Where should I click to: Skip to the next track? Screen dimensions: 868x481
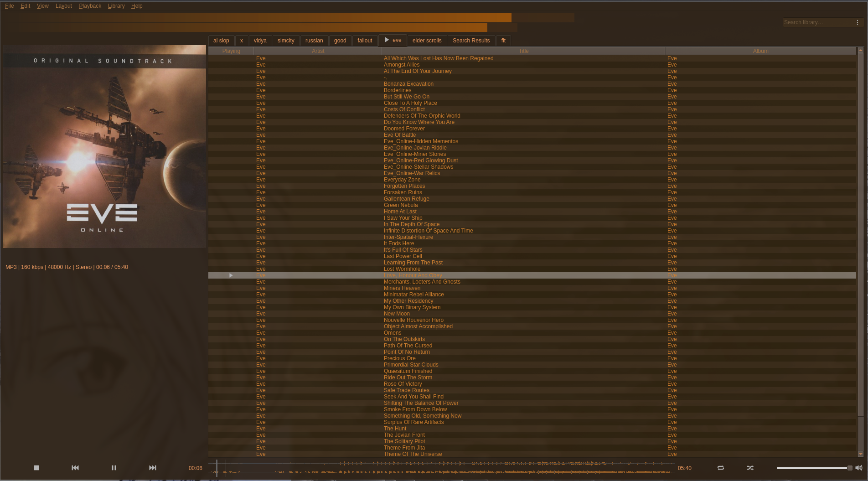153,468
